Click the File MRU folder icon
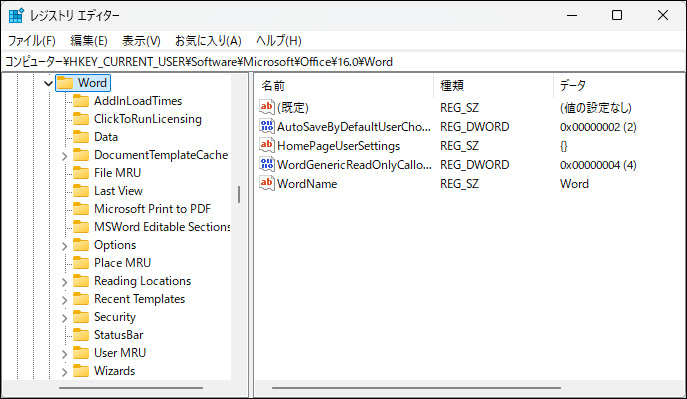Viewport: 687px width, 399px height. click(x=81, y=173)
